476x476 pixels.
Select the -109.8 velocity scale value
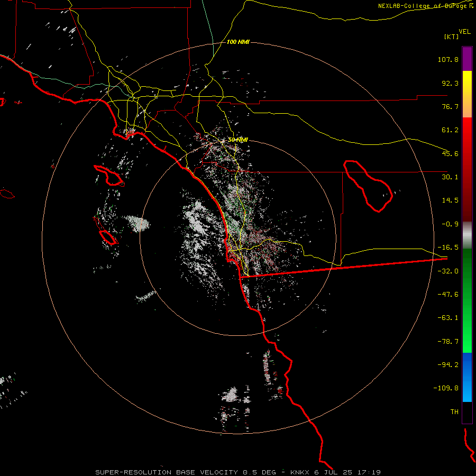pos(446,388)
